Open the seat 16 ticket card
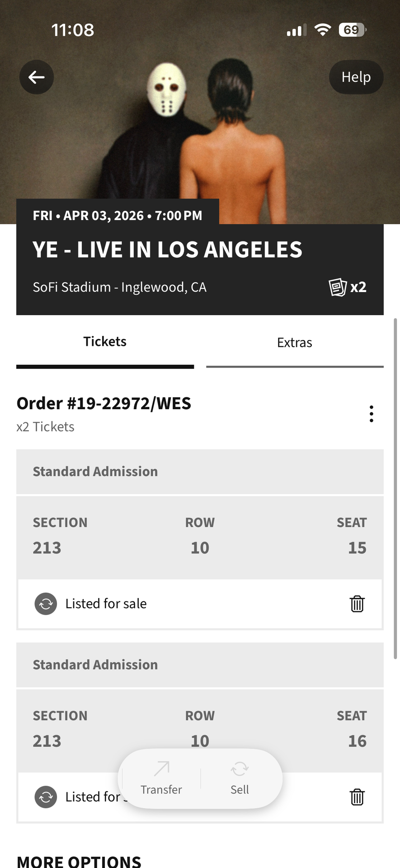400x868 pixels. coord(200,723)
